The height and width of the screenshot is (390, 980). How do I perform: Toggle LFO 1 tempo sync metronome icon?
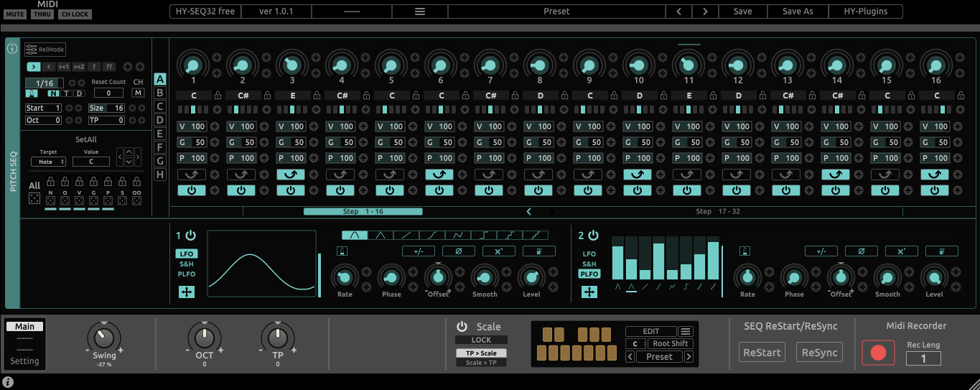click(x=342, y=251)
